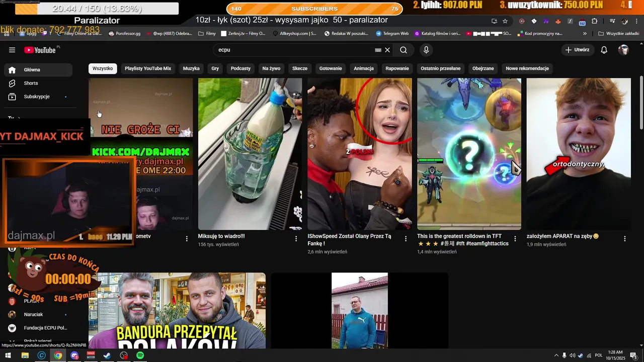Open the Miksuję to wiadro short thumbnail
The width and height of the screenshot is (644, 362).
250,154
